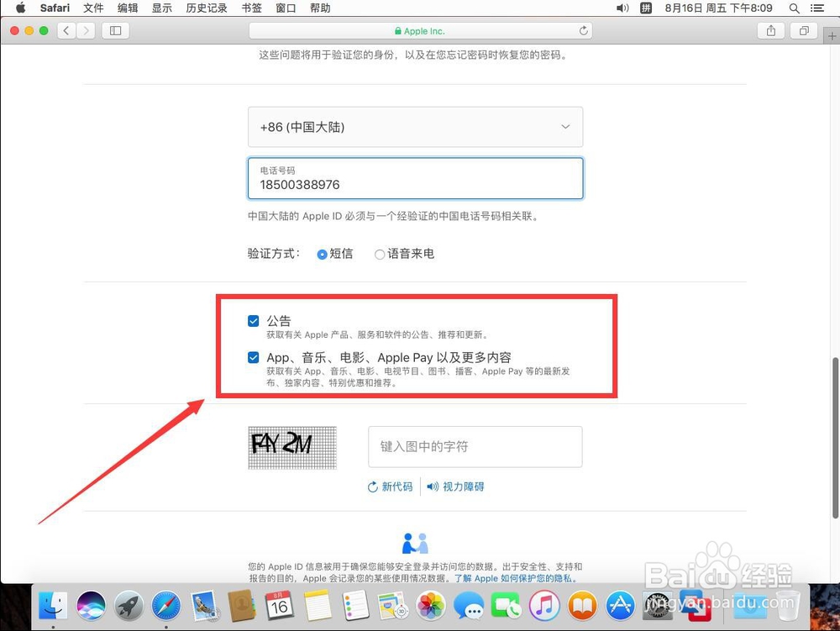The width and height of the screenshot is (840, 631).
Task: Click the 电话号码 phone number field
Action: (415, 178)
